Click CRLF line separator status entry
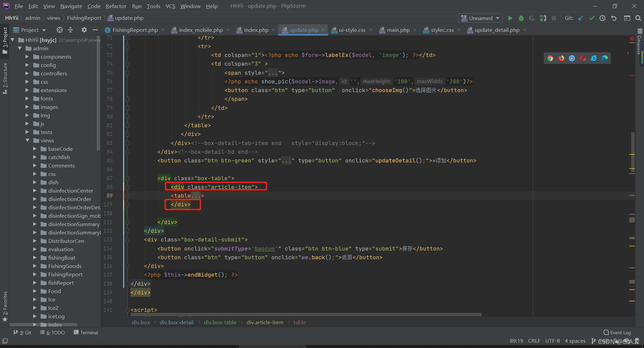 pos(534,341)
